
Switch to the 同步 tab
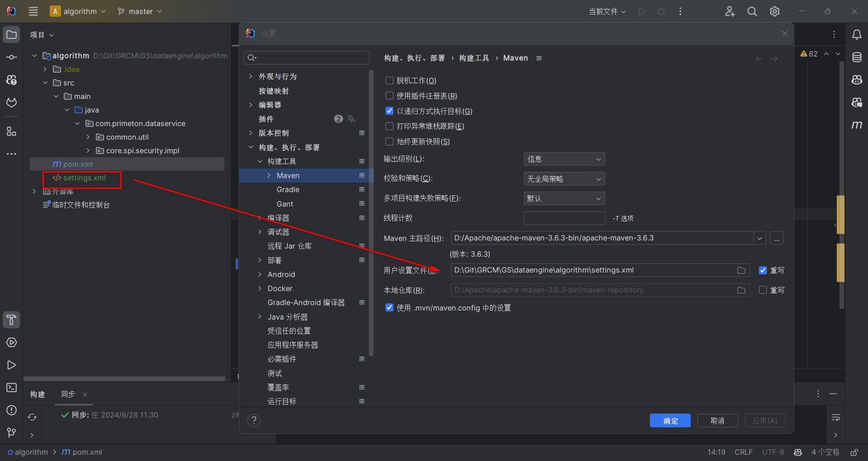67,394
